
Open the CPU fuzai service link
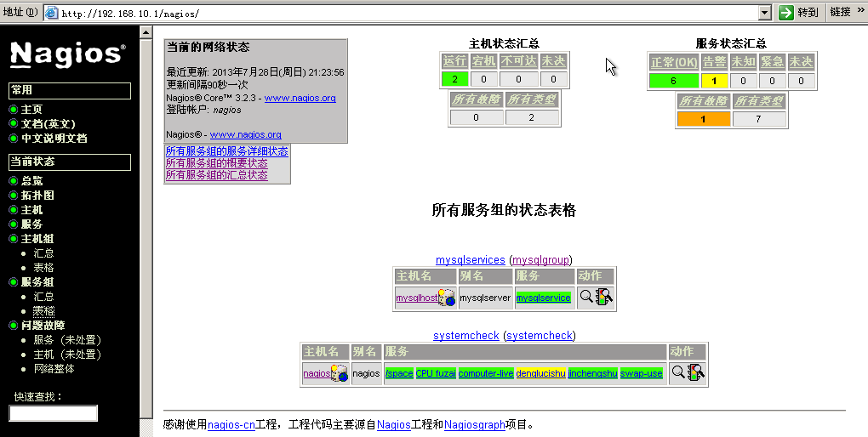click(436, 373)
